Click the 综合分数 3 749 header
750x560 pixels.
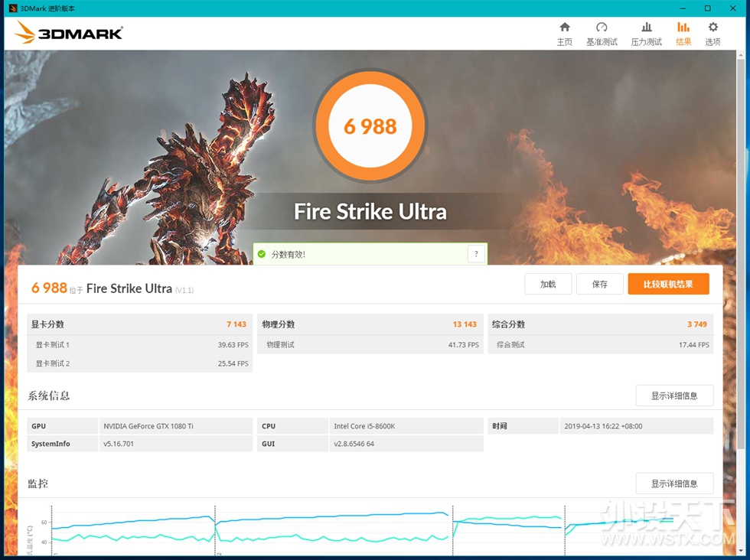point(601,324)
